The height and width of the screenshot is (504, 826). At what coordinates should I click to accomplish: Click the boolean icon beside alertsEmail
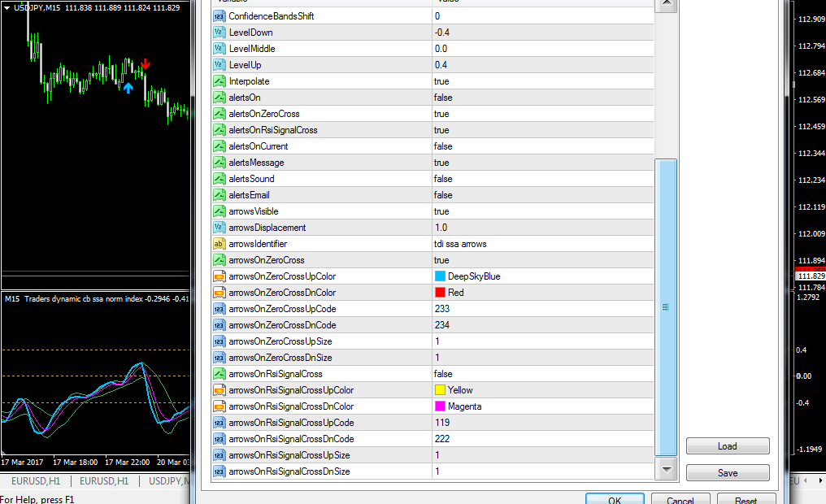pyautogui.click(x=220, y=195)
